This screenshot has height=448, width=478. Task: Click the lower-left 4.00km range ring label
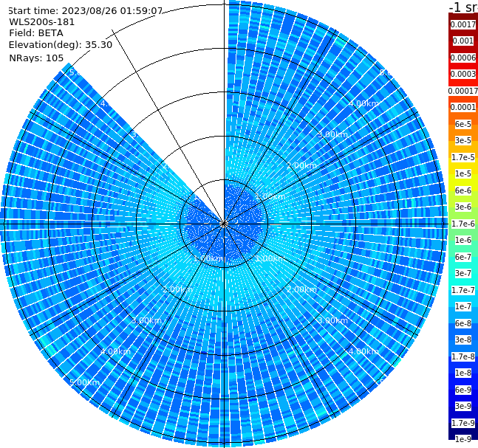click(115, 351)
